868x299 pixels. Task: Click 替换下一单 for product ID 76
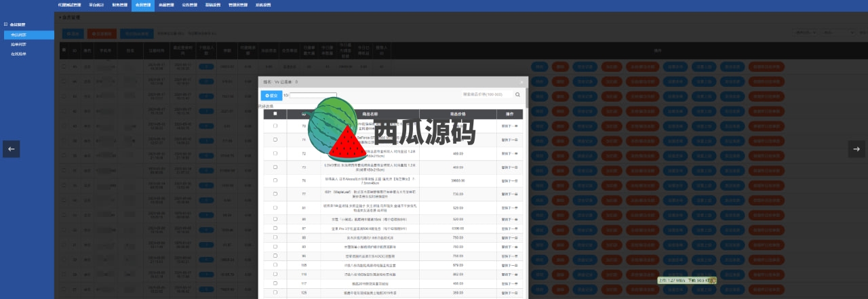tap(509, 181)
